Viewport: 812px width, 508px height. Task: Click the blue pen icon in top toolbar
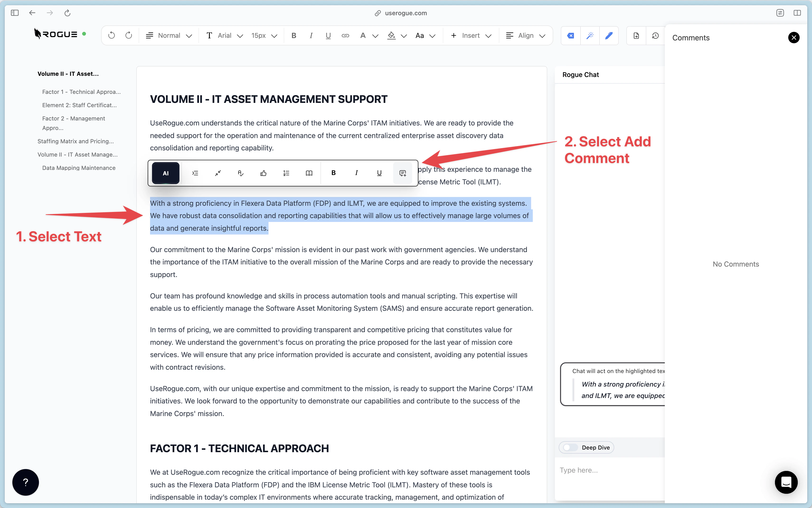click(x=609, y=36)
